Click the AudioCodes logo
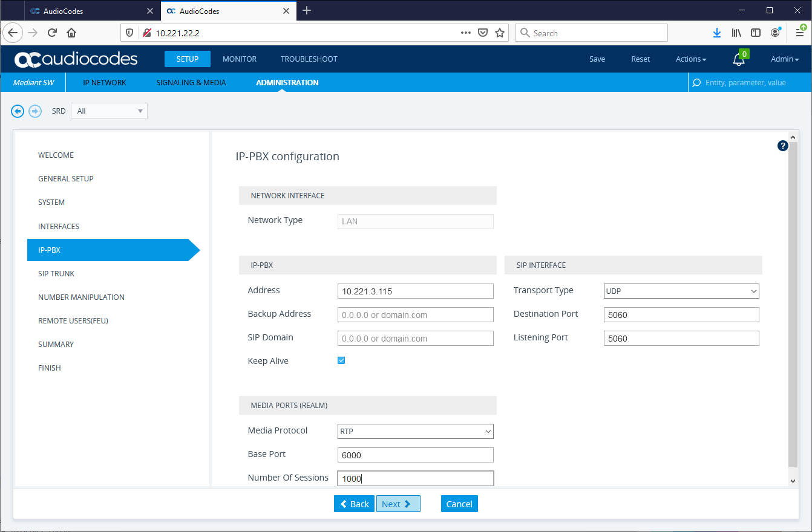 (x=76, y=59)
